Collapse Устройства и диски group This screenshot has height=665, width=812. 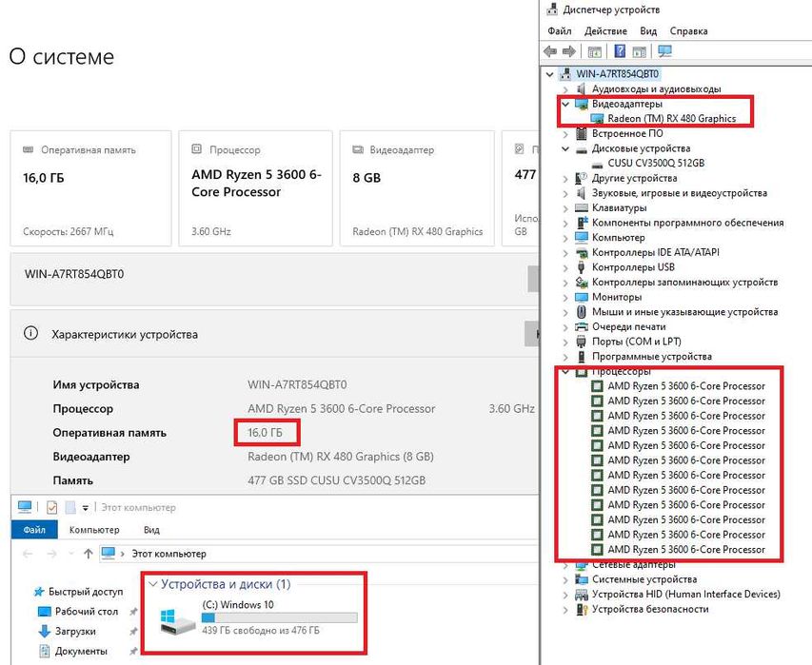tap(152, 584)
